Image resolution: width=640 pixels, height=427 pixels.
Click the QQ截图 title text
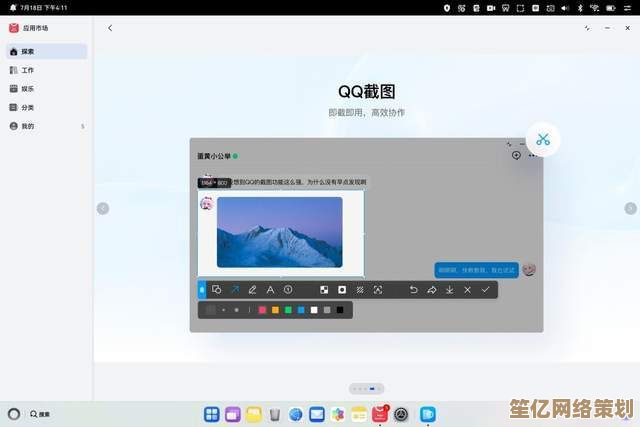(x=366, y=91)
